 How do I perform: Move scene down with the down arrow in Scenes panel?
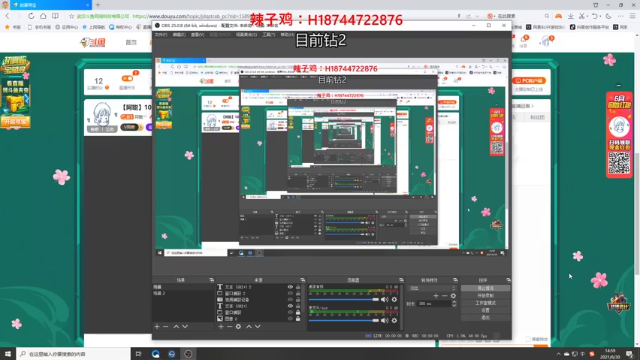pyautogui.click(x=185, y=327)
